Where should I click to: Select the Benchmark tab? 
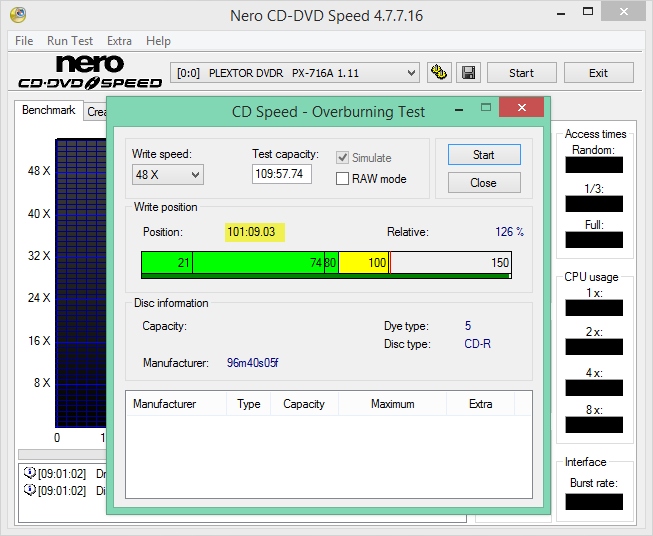pyautogui.click(x=49, y=111)
